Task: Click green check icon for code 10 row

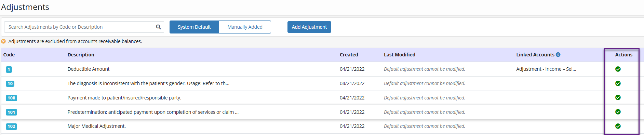Action: click(x=618, y=83)
